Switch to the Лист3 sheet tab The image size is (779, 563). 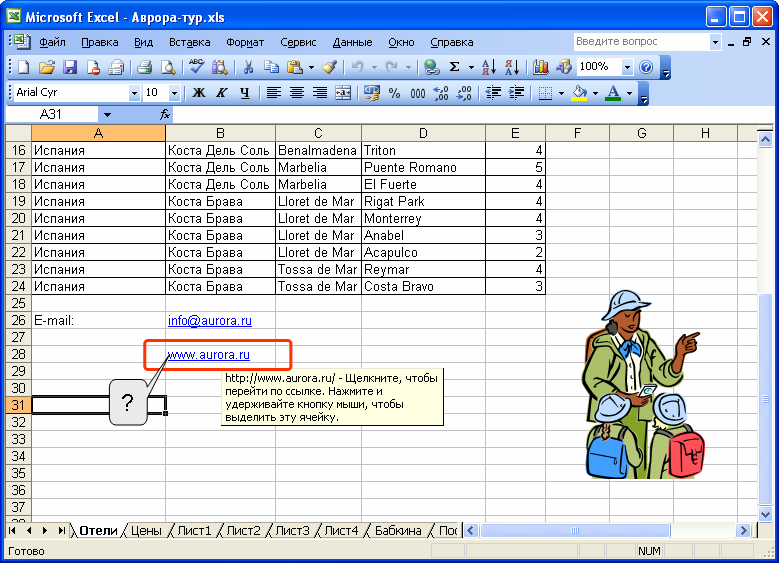tap(292, 531)
